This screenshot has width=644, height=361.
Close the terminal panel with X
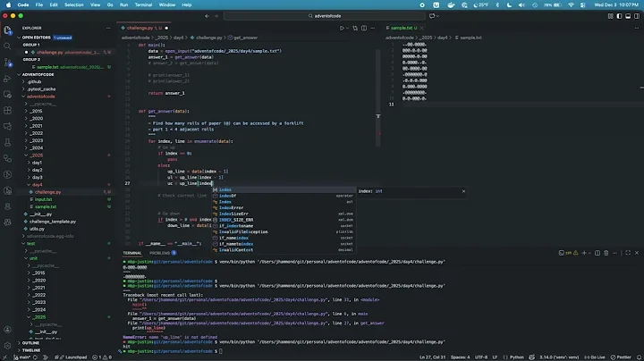(637, 253)
